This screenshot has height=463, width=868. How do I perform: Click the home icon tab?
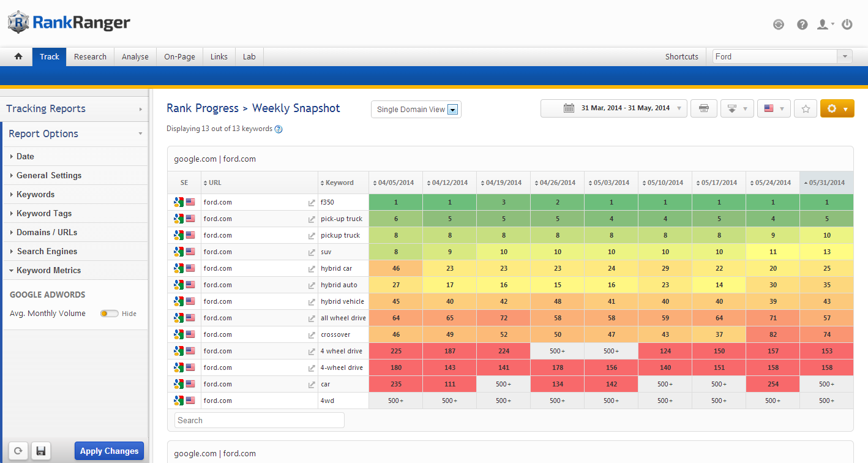coord(18,56)
